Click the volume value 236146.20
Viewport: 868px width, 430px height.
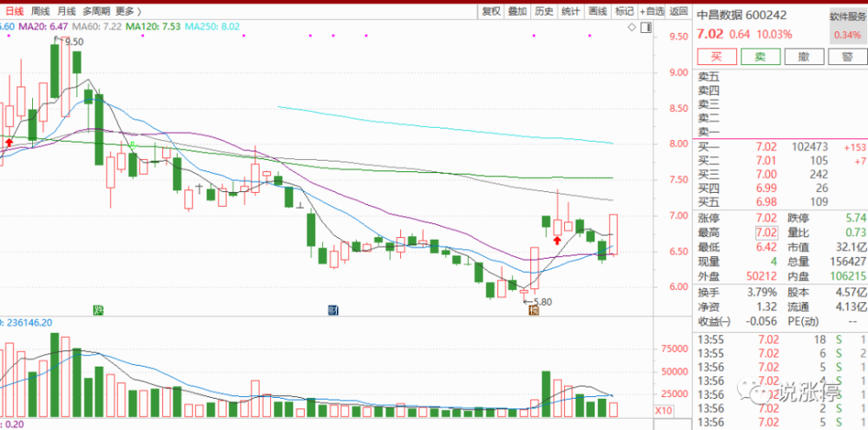coord(29,321)
